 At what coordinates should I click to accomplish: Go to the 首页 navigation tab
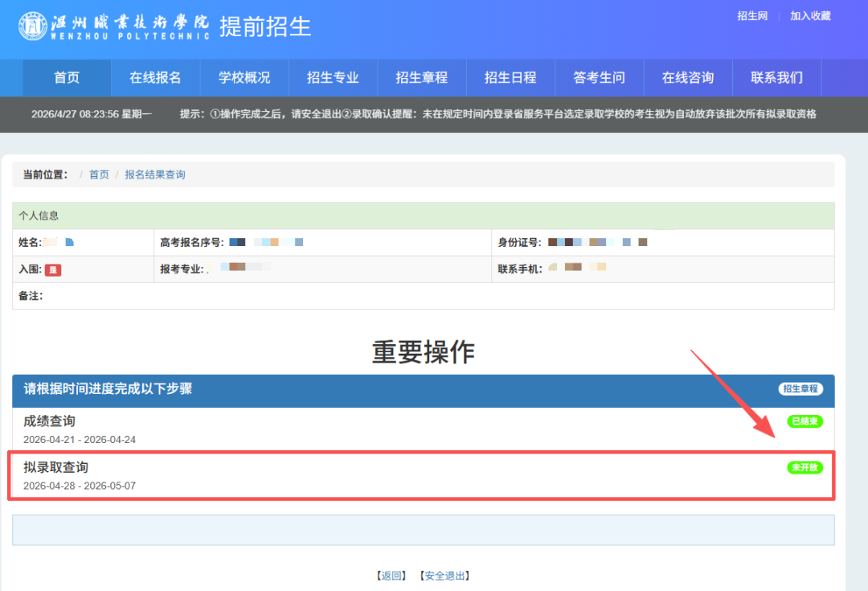[67, 78]
